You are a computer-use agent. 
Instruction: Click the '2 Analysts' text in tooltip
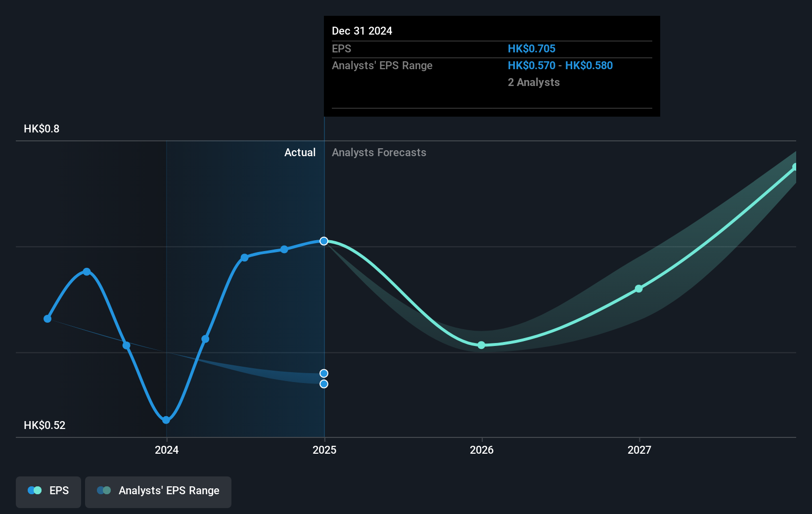(x=534, y=83)
